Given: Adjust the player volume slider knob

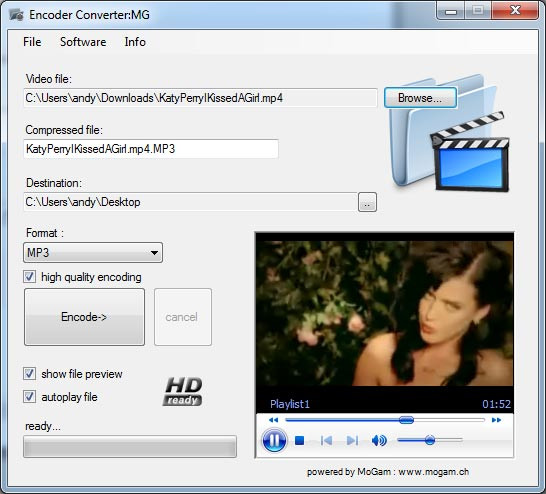Looking at the screenshot, I should click(x=430, y=440).
